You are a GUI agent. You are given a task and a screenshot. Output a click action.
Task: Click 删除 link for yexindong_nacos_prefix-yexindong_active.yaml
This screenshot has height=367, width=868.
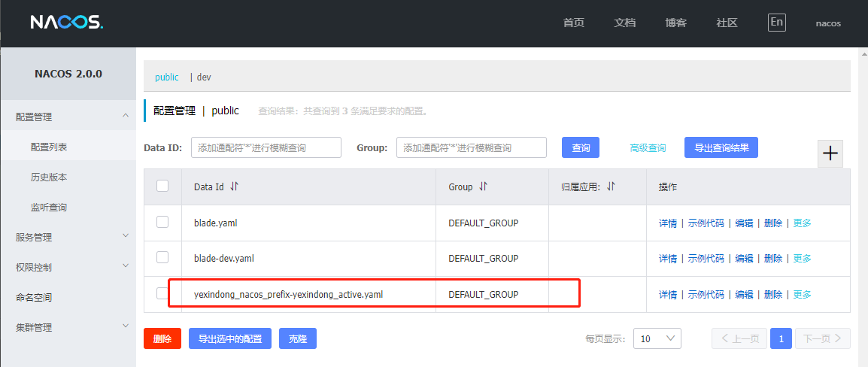[773, 295]
